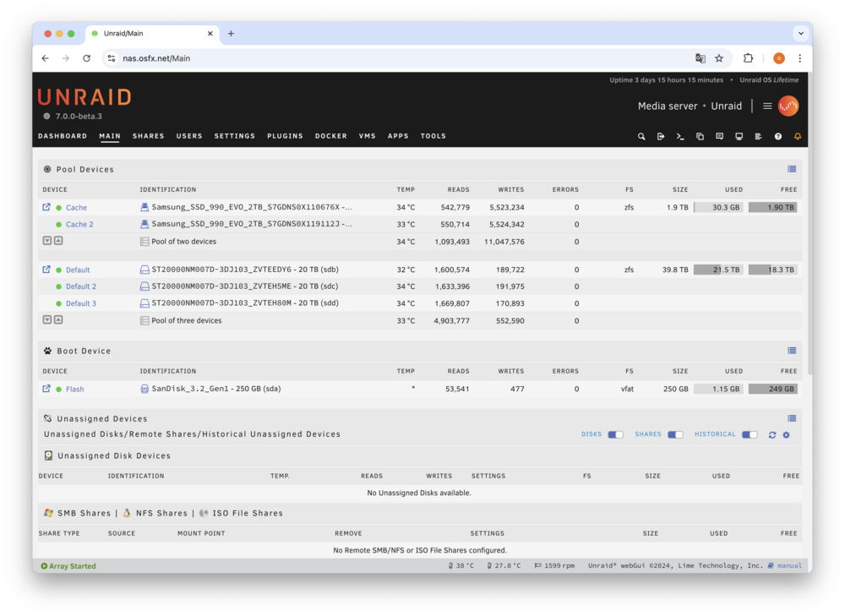The image size is (845, 616).
Task: Open the feedback icon in toolbar
Action: click(719, 136)
